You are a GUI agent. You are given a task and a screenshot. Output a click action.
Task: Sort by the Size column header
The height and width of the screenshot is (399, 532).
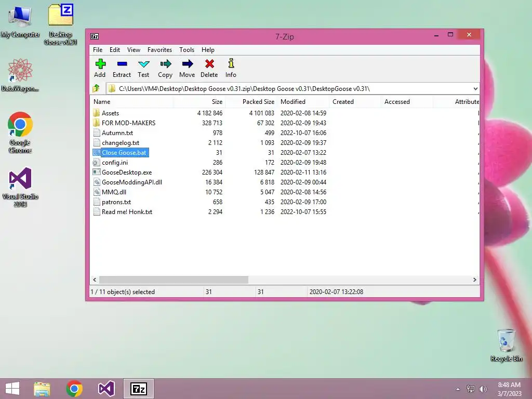coord(199,102)
